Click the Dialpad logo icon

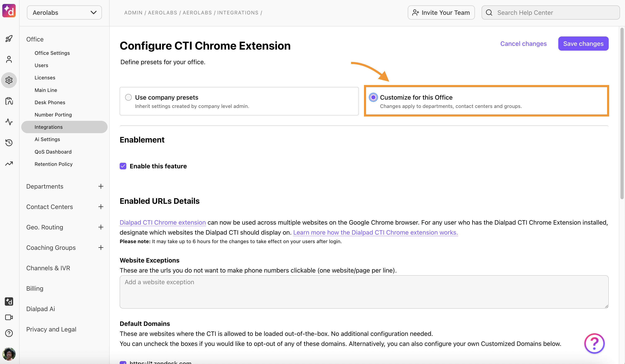(9, 11)
